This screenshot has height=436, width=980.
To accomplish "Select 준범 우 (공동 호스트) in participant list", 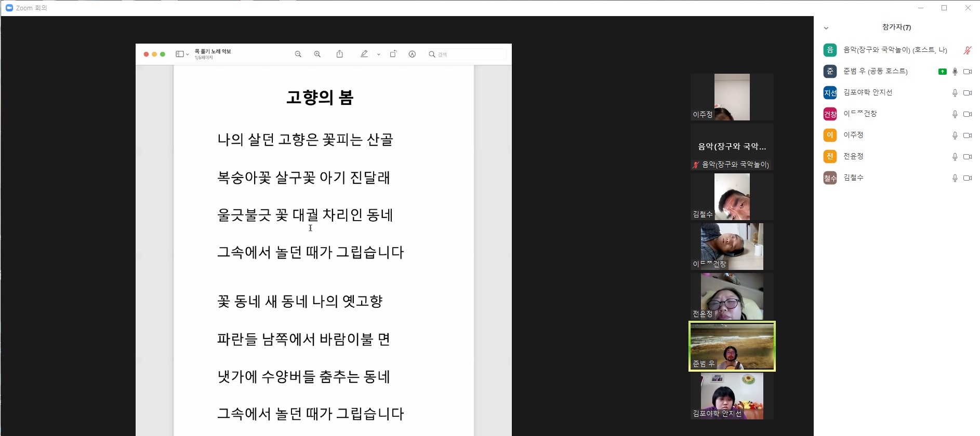I will point(875,71).
